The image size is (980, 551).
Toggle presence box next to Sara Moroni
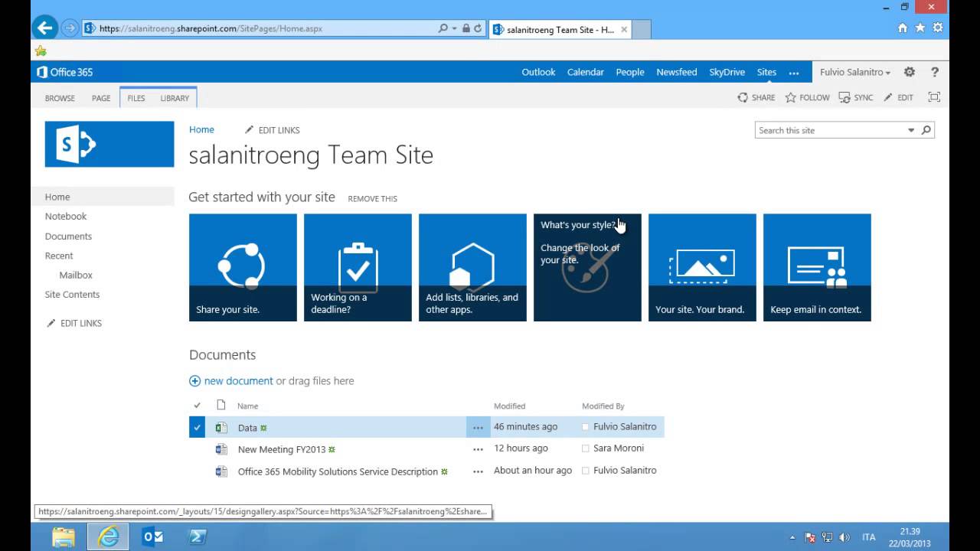click(x=586, y=448)
